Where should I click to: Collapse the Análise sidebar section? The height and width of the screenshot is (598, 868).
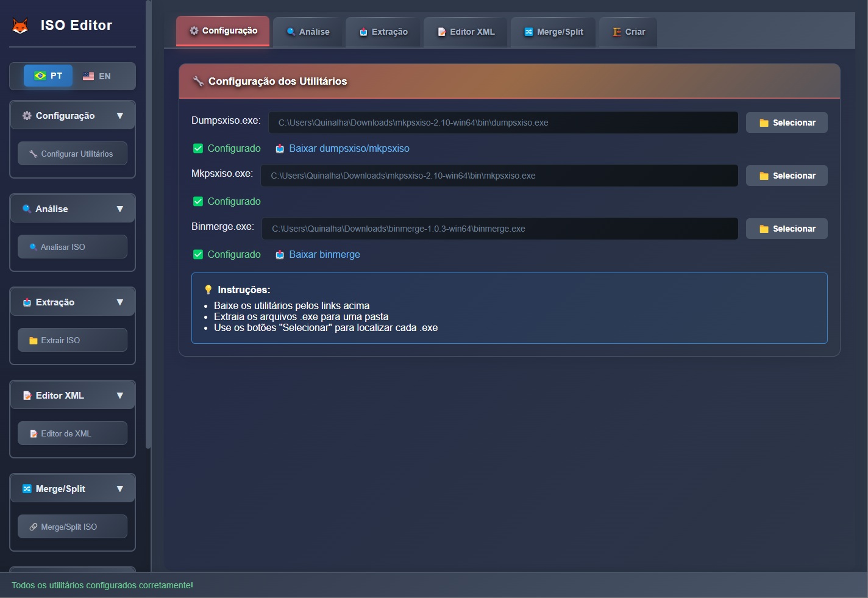click(119, 209)
